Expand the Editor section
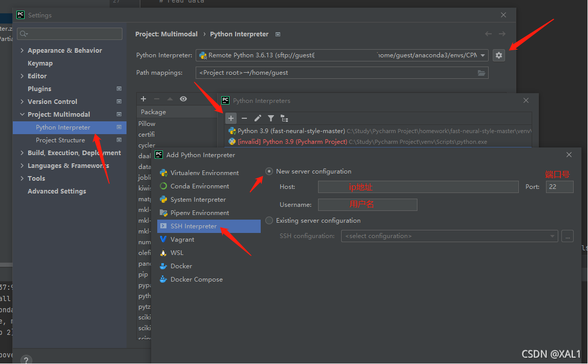The height and width of the screenshot is (364, 588). click(22, 76)
